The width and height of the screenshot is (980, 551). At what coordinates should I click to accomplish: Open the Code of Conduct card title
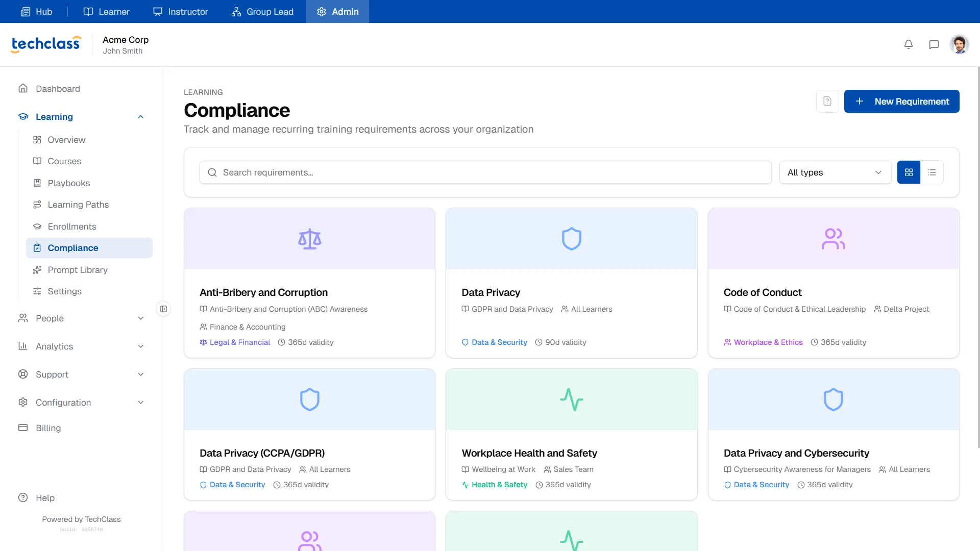[x=763, y=292]
